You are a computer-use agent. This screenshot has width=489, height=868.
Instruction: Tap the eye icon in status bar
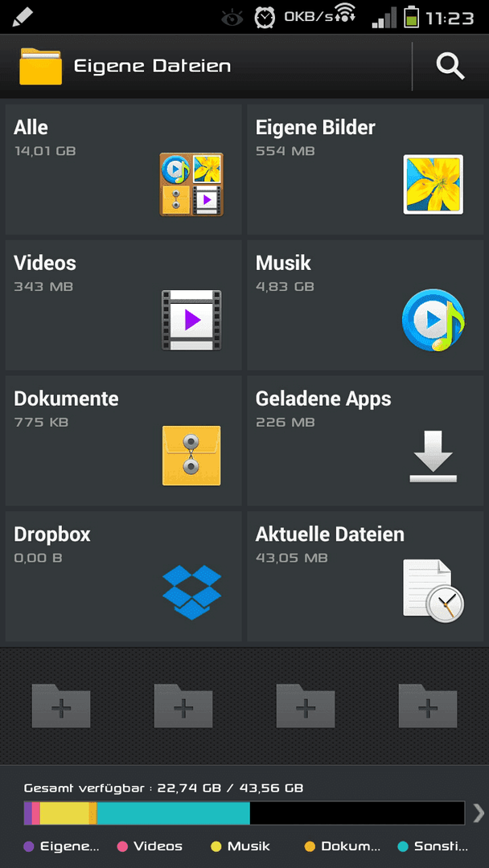click(x=232, y=18)
